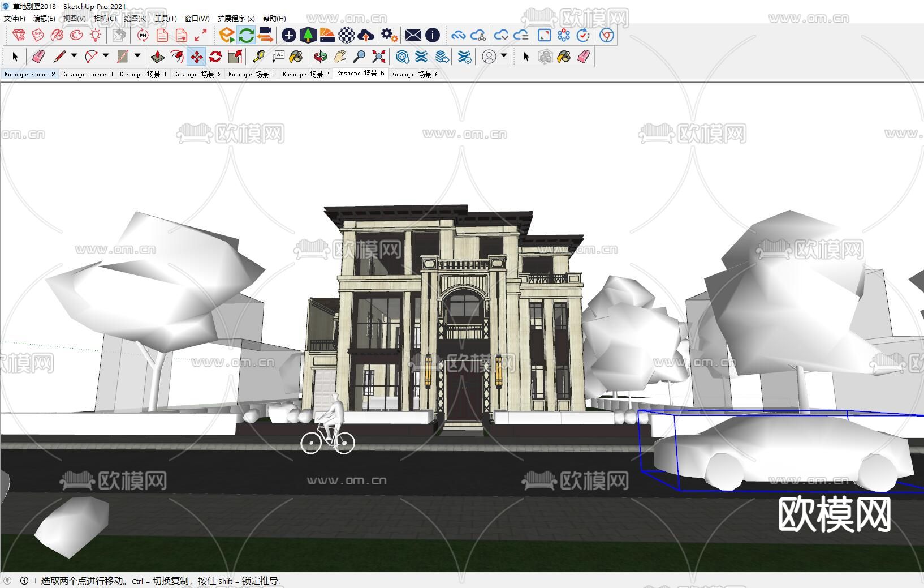The width and height of the screenshot is (924, 588).
Task: Select the Scale tool
Action: 235,57
